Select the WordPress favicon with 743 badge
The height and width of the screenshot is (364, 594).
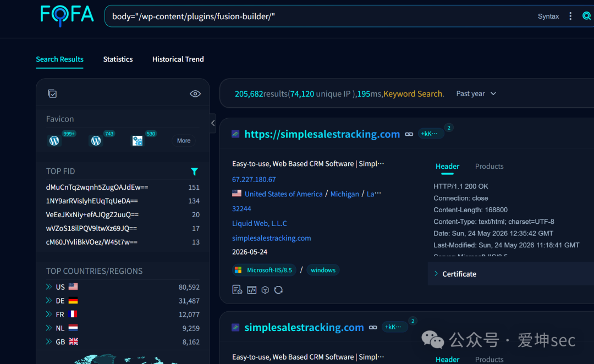click(x=96, y=141)
